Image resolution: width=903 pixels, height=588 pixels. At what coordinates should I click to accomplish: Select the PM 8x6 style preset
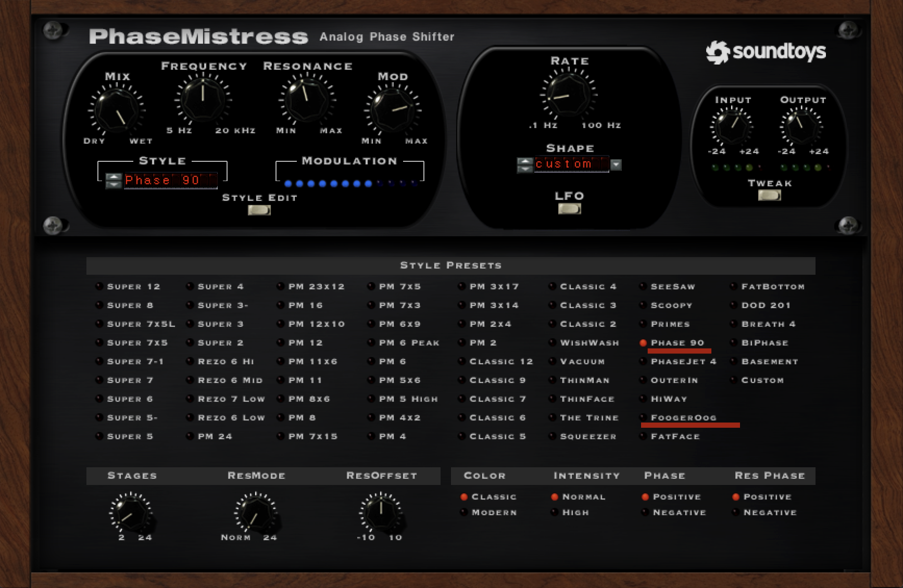304,399
